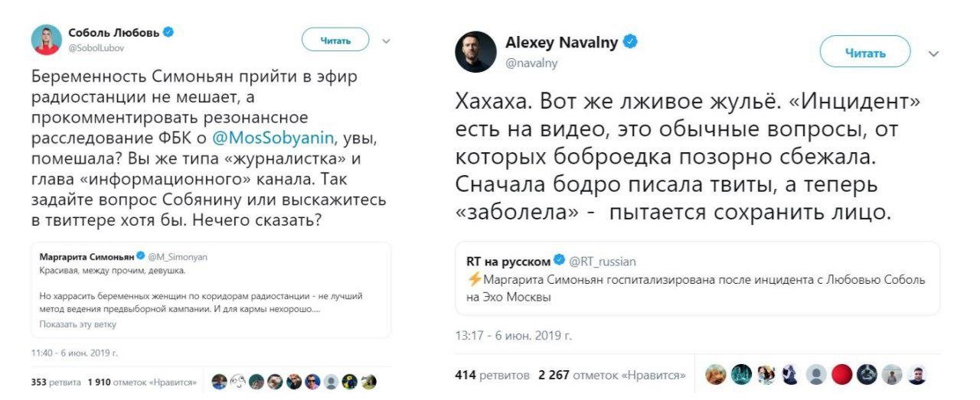This screenshot has width=980, height=400.
Task: Open the solid red liker avatar under Navalny's tweet
Action: tap(841, 374)
